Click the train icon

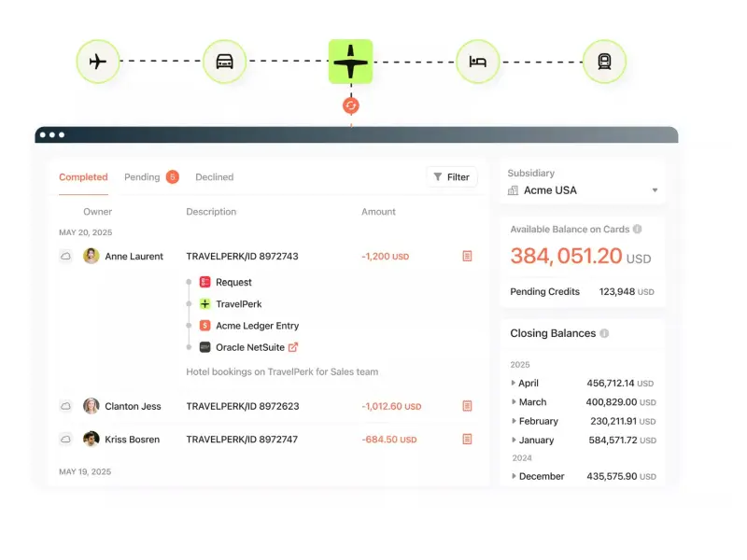pyautogui.click(x=603, y=62)
